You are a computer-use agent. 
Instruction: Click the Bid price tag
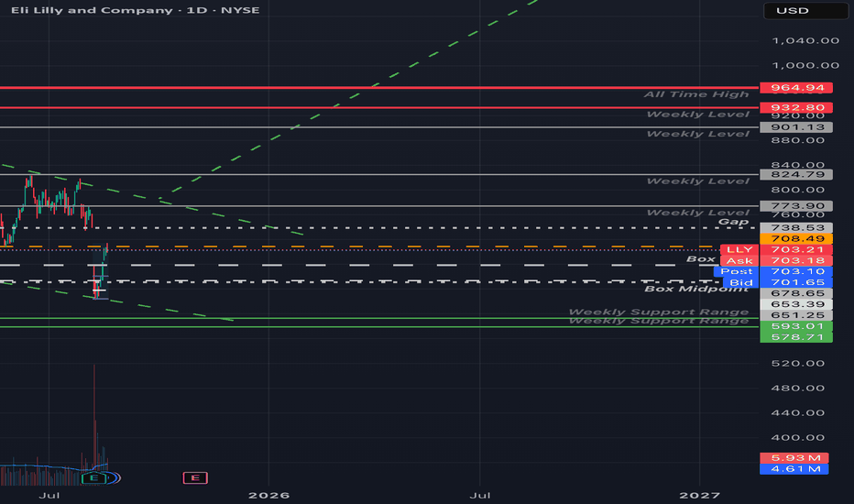click(740, 282)
